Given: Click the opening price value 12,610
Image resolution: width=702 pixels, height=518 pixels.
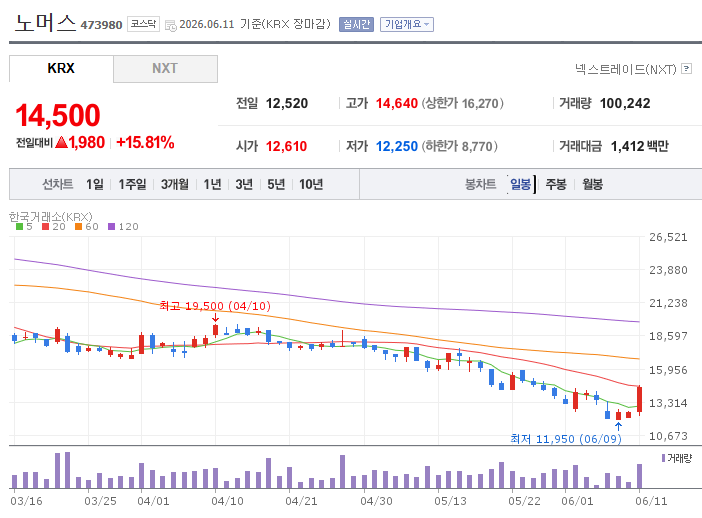Looking at the screenshot, I should click(287, 146).
